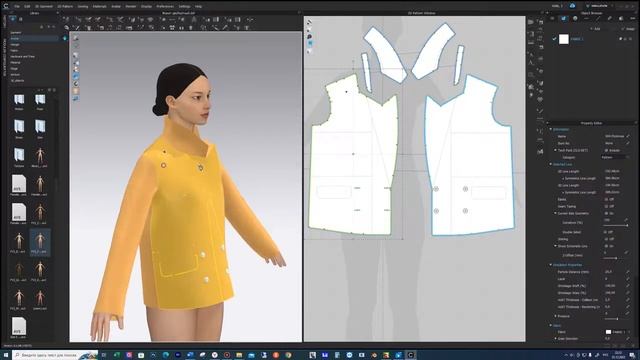Open the Fabric dropdown in Property Editor

click(618, 332)
